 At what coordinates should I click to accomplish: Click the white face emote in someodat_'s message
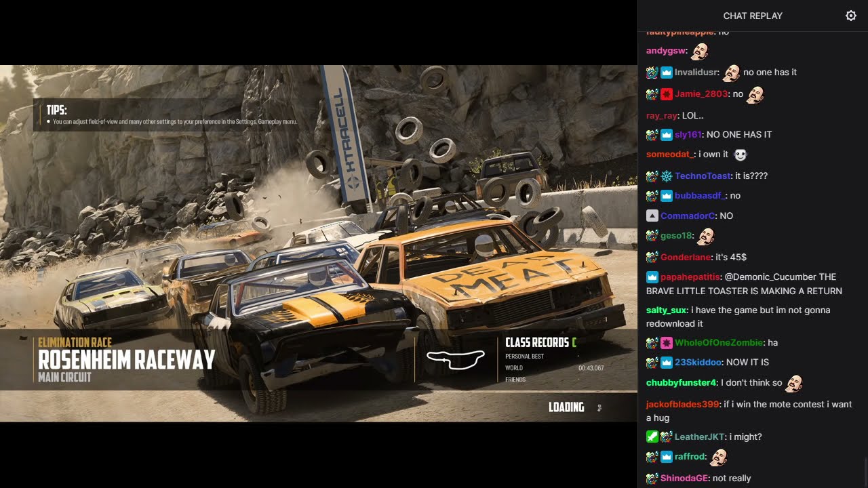(x=740, y=155)
